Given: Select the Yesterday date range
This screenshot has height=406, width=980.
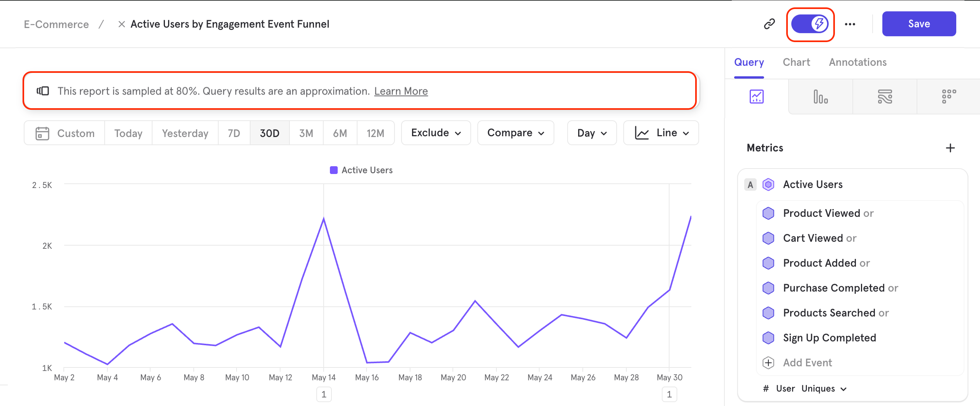Looking at the screenshot, I should pyautogui.click(x=185, y=133).
